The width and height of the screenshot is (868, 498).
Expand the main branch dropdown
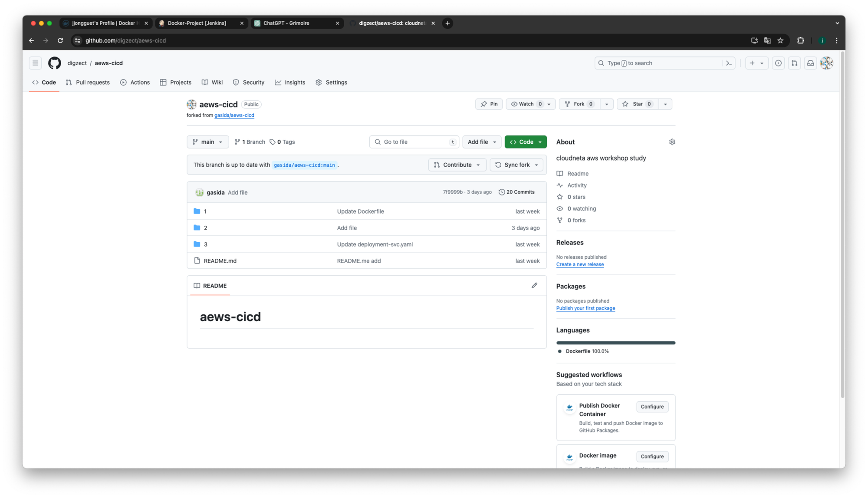pyautogui.click(x=207, y=142)
